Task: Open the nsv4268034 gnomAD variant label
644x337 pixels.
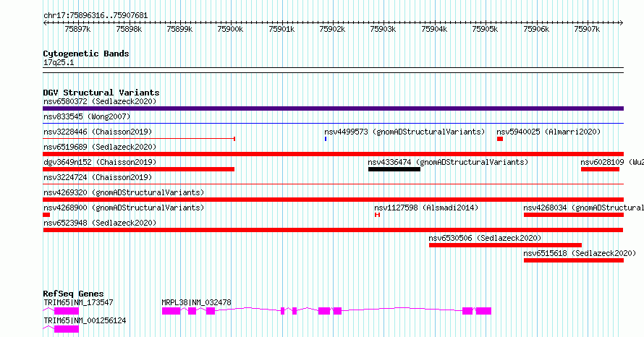Action: (584, 208)
